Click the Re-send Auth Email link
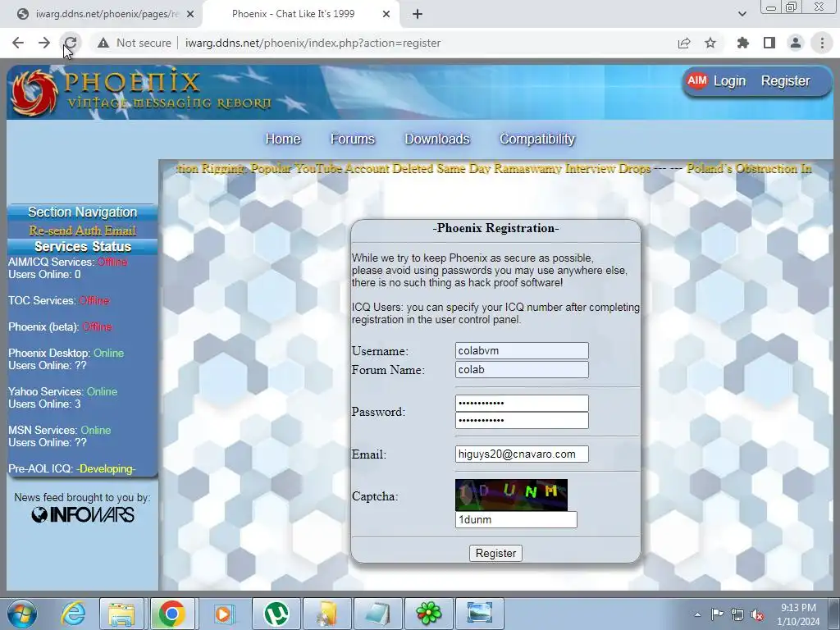The width and height of the screenshot is (840, 630). 83,231
